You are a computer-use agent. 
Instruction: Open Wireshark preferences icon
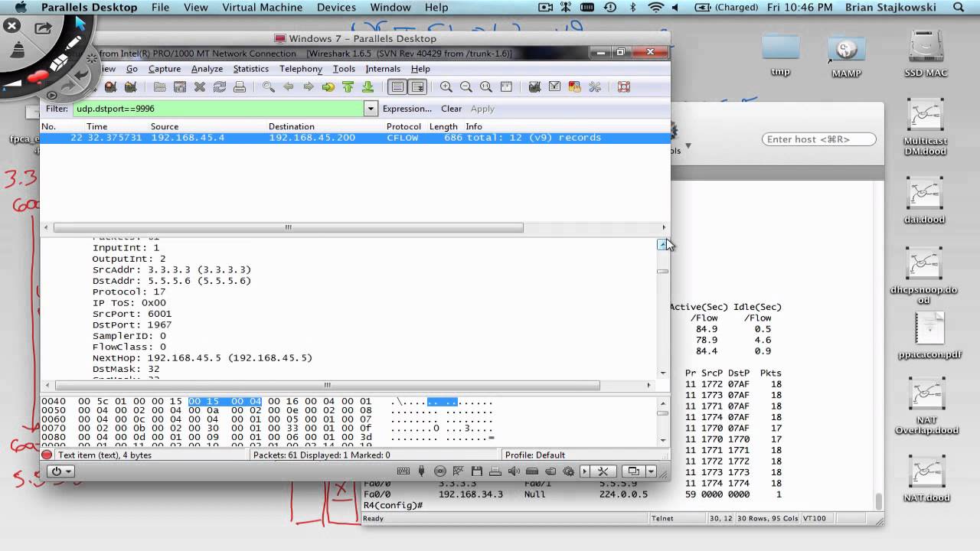tap(594, 87)
